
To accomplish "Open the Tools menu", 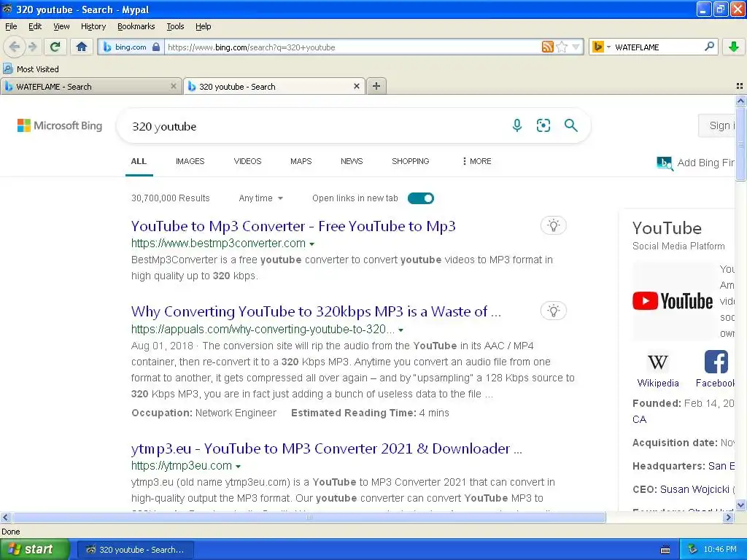I will (175, 26).
